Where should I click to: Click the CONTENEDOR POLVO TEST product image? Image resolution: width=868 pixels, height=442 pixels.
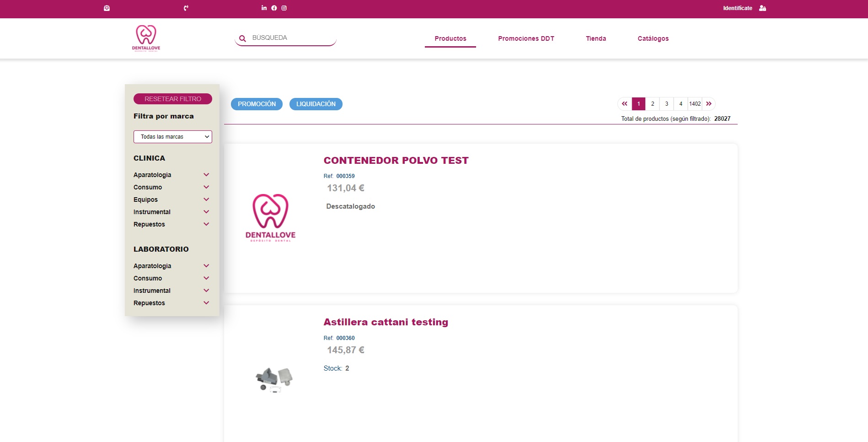271,218
